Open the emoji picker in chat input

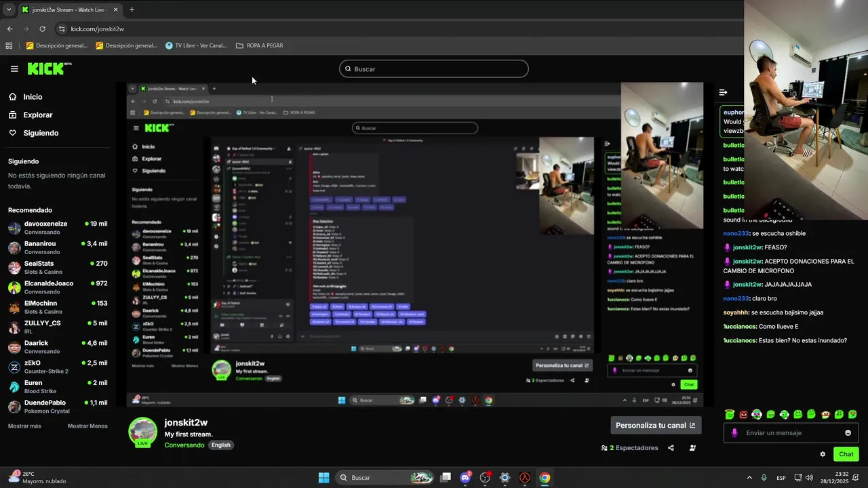(x=848, y=433)
